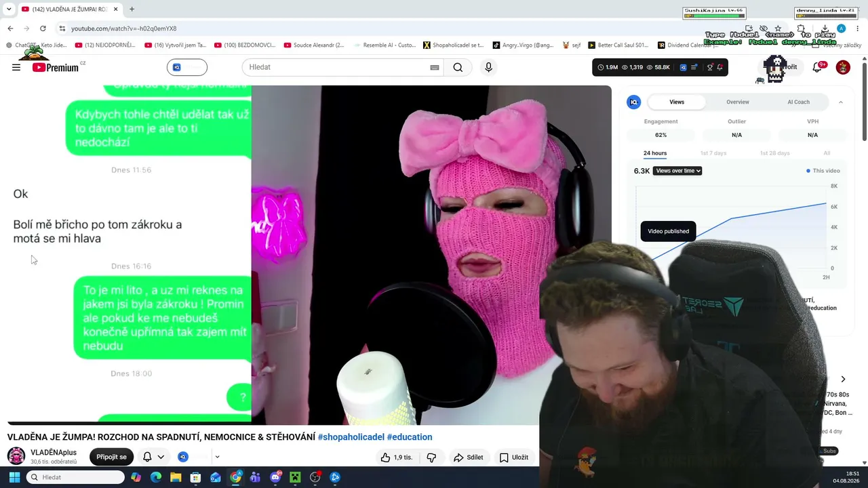This screenshot has width=868, height=488.
Task: Open the YouTube guide hamburger menu
Action: pos(16,67)
